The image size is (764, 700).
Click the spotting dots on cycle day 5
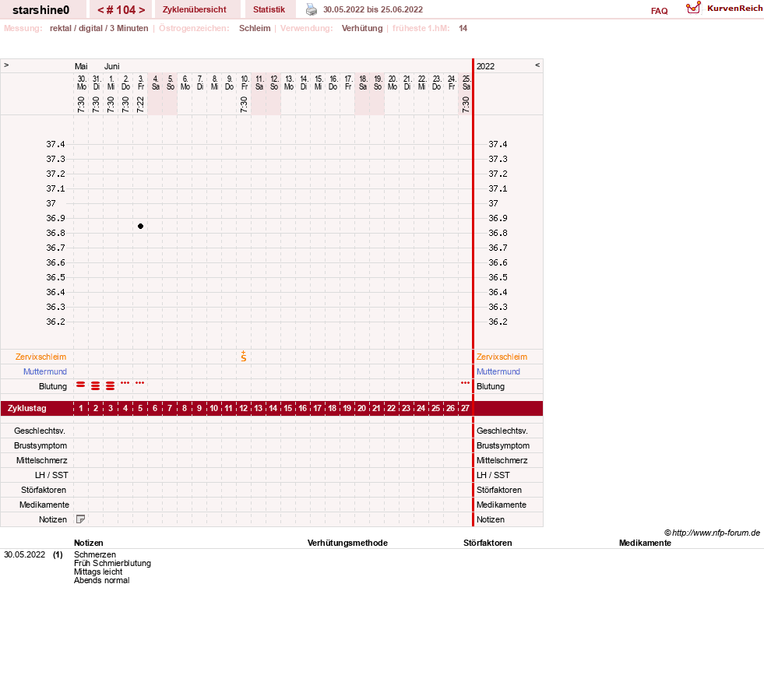140,383
